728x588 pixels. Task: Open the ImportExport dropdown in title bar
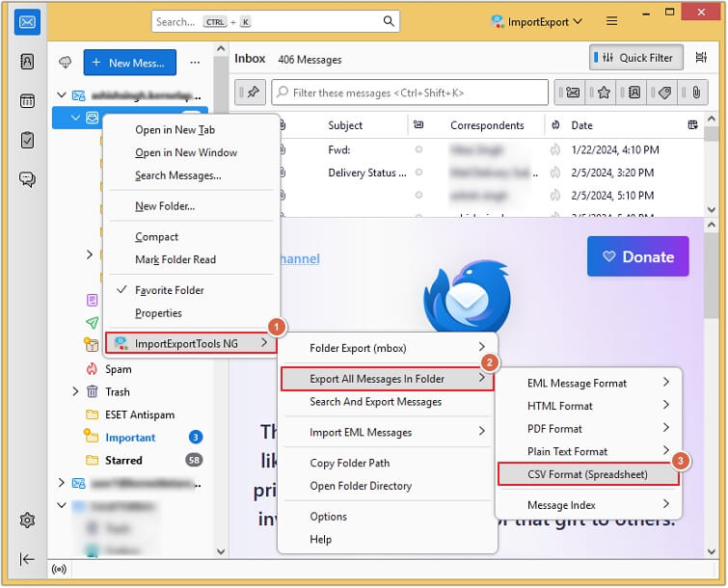(537, 21)
